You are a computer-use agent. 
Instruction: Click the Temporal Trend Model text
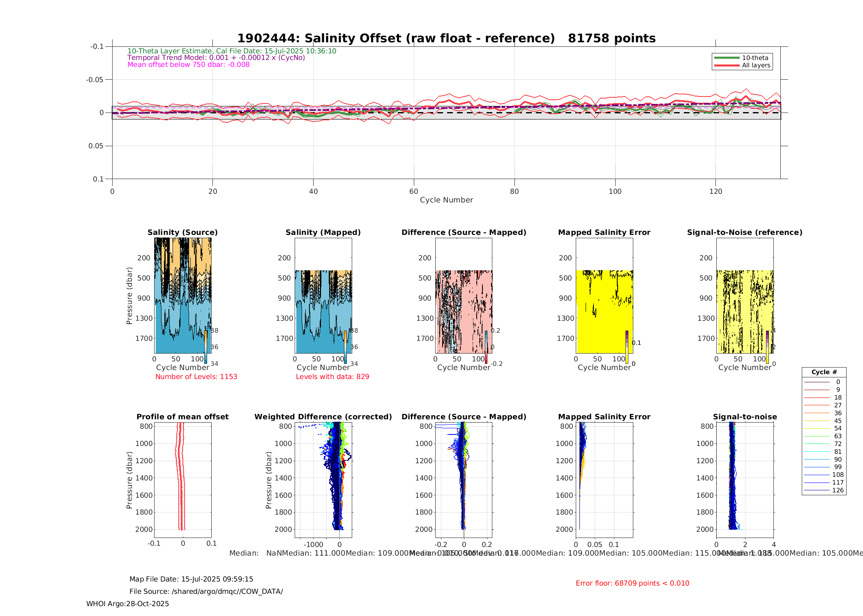click(x=216, y=58)
